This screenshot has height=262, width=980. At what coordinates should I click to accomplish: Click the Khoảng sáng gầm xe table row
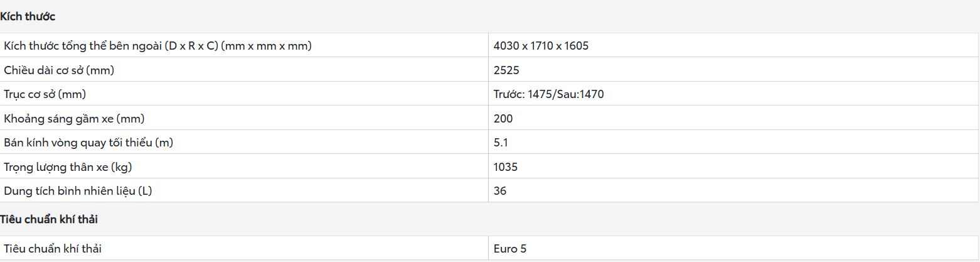coord(489,118)
